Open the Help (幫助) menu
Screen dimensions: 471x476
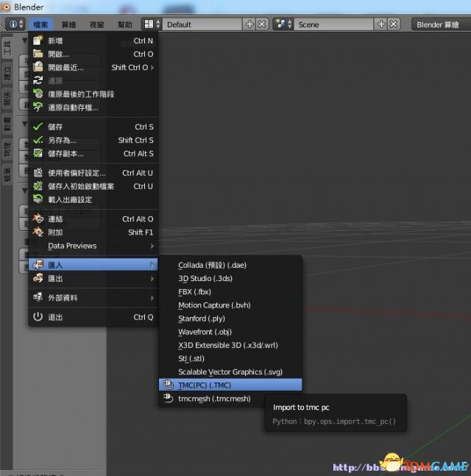coord(125,24)
